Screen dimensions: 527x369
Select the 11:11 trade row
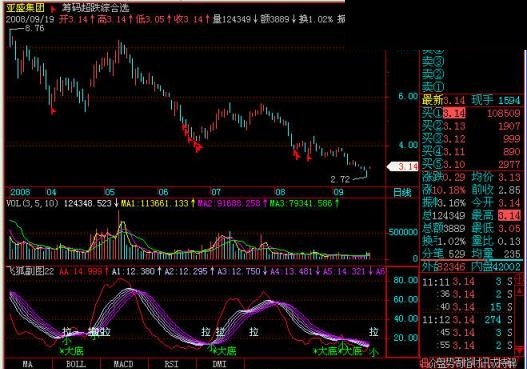point(468,282)
